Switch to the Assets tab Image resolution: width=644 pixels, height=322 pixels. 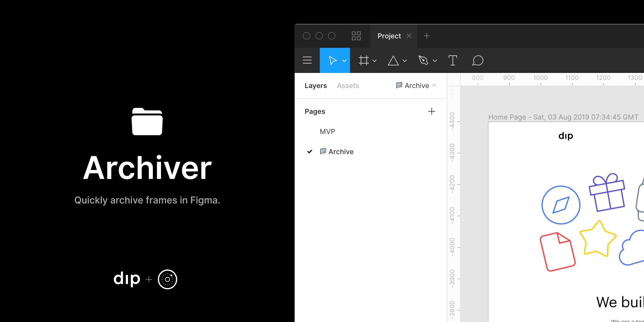[348, 86]
